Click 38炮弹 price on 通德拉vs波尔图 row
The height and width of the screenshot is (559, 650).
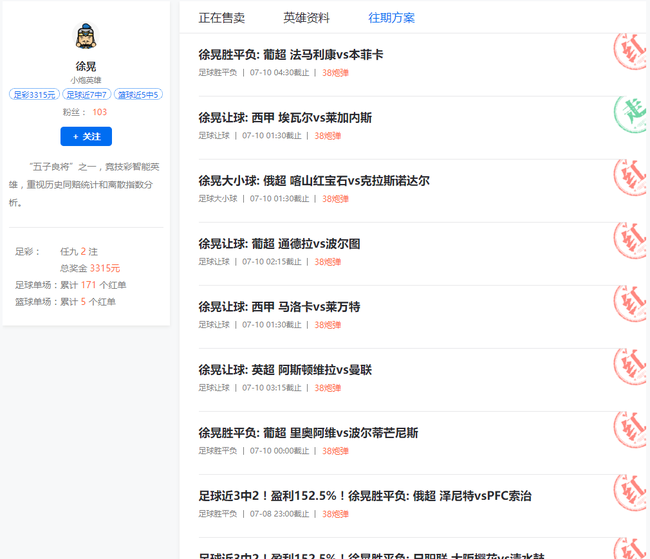click(327, 262)
